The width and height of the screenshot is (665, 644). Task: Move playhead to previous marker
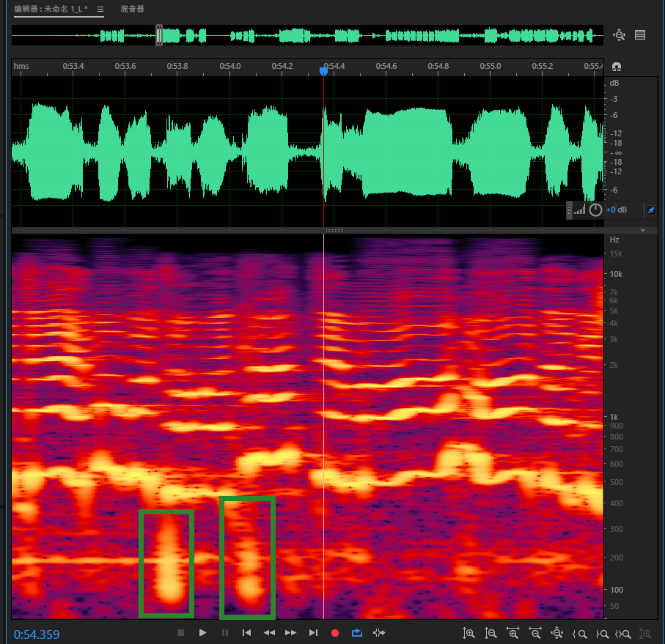click(247, 632)
